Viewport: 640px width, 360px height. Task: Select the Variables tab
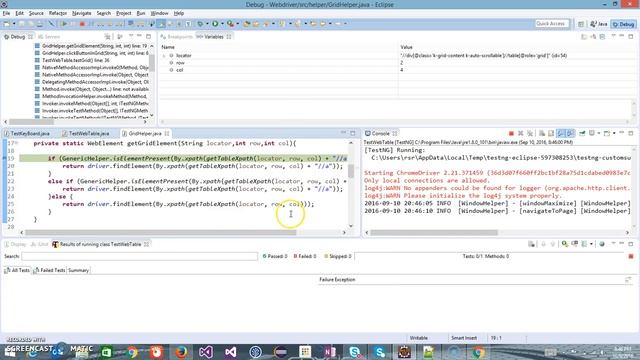pyautogui.click(x=213, y=37)
